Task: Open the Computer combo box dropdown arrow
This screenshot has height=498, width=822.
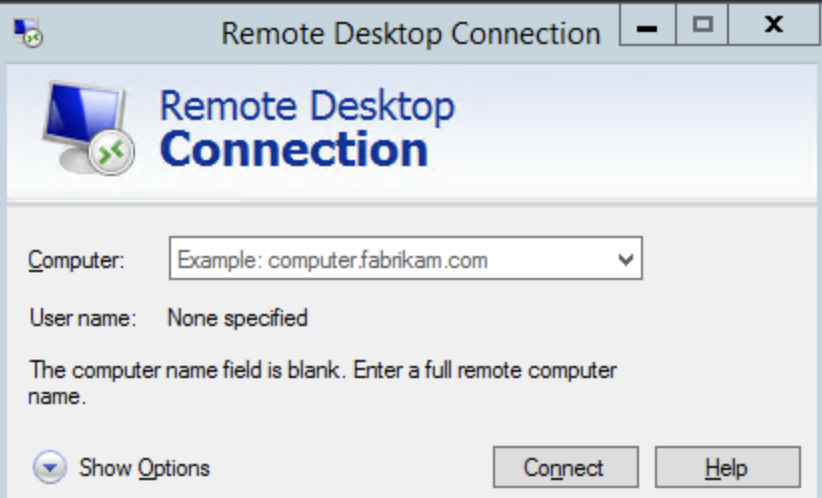Action: tap(626, 260)
